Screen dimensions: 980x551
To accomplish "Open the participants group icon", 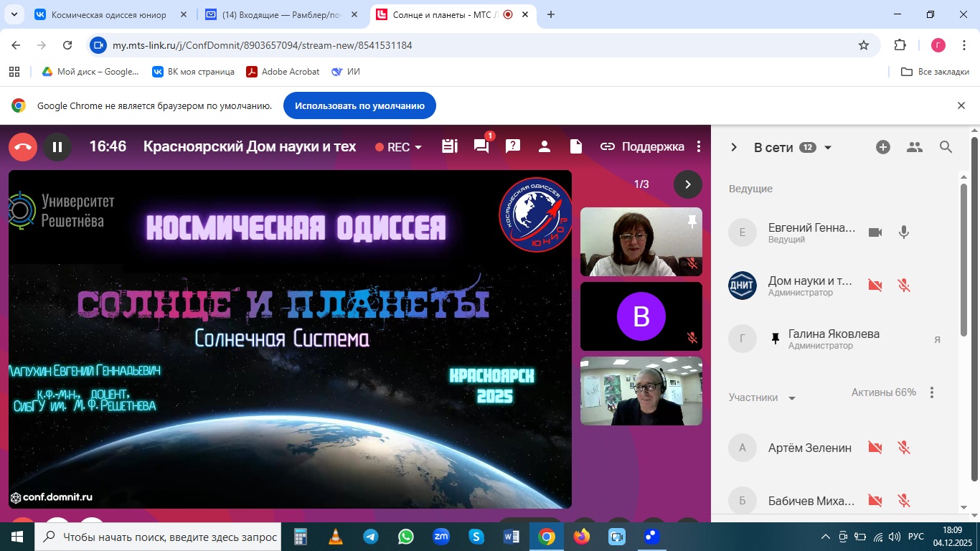I will pos(914,147).
